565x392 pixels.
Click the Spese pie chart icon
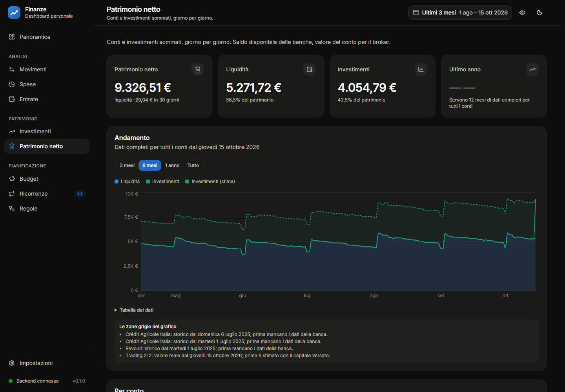(12, 84)
